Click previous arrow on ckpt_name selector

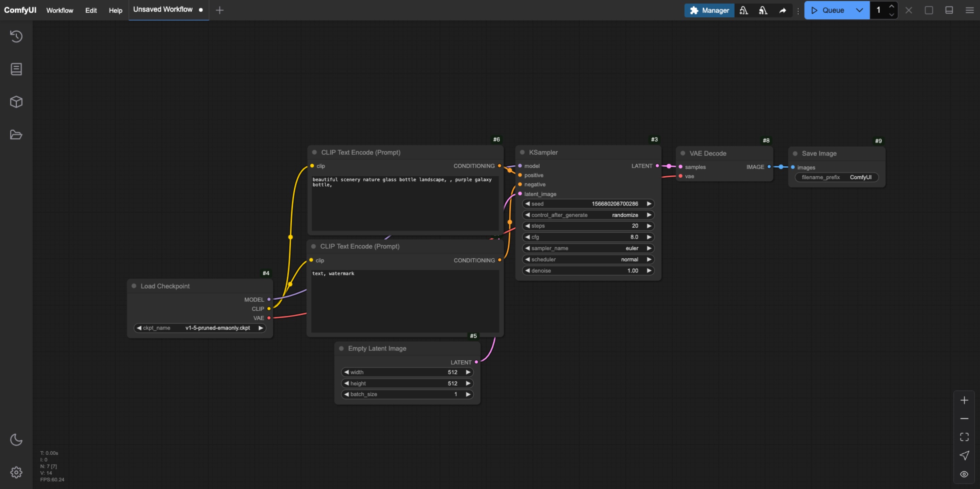coord(139,328)
